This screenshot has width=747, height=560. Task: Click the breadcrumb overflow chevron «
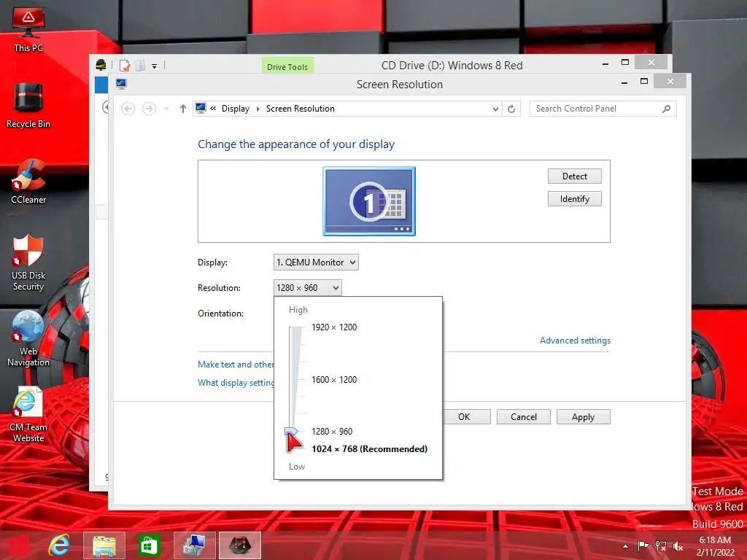click(x=214, y=109)
